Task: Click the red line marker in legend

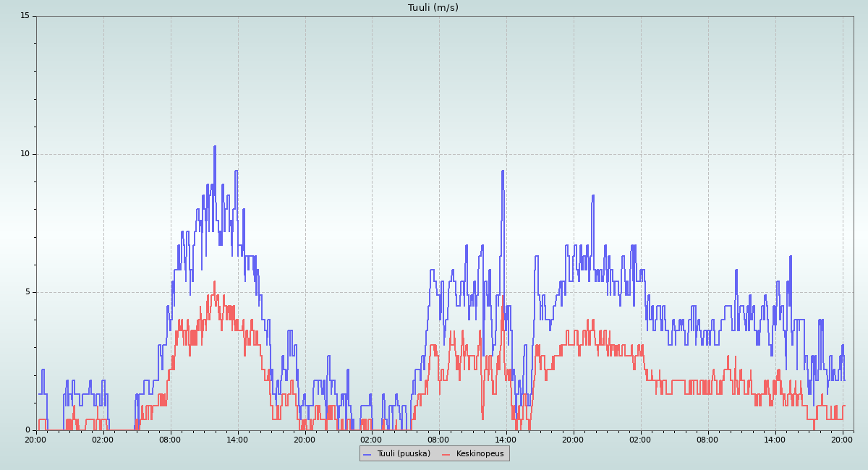Action: pos(446,454)
